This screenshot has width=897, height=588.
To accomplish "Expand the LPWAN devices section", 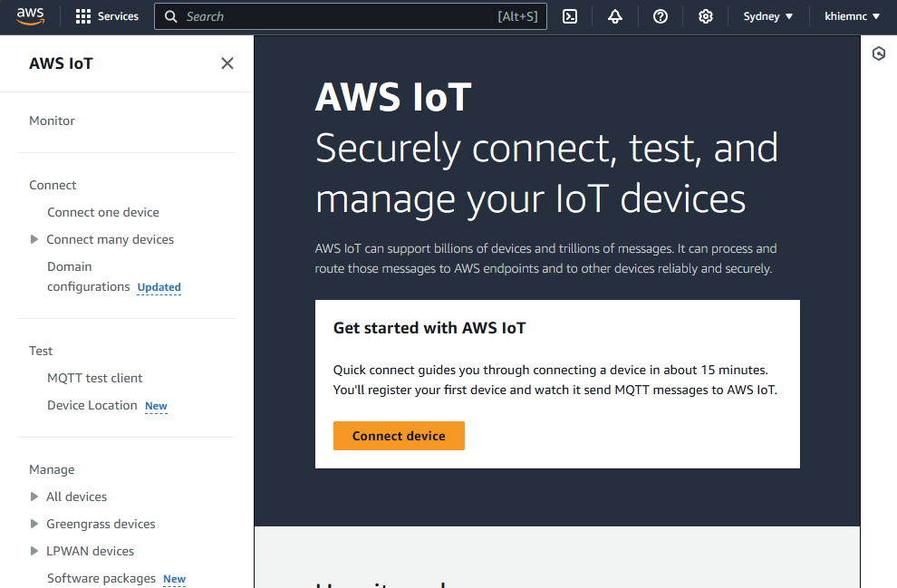I will (34, 551).
